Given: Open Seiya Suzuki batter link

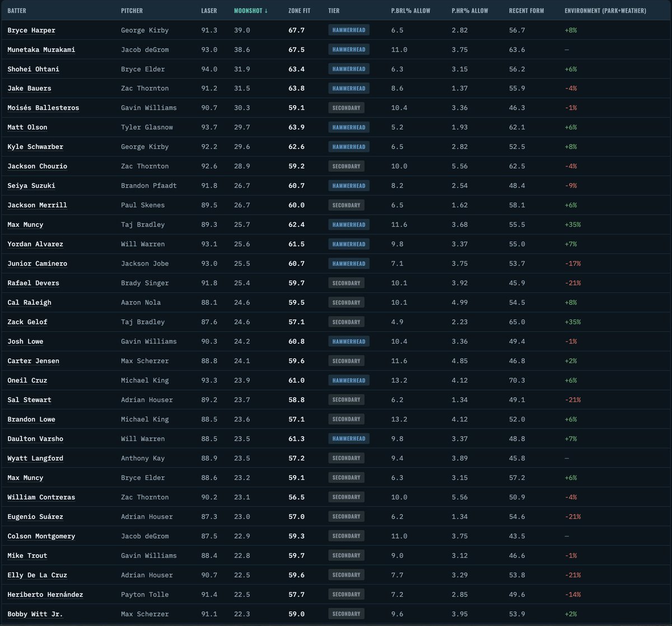Looking at the screenshot, I should pos(31,186).
